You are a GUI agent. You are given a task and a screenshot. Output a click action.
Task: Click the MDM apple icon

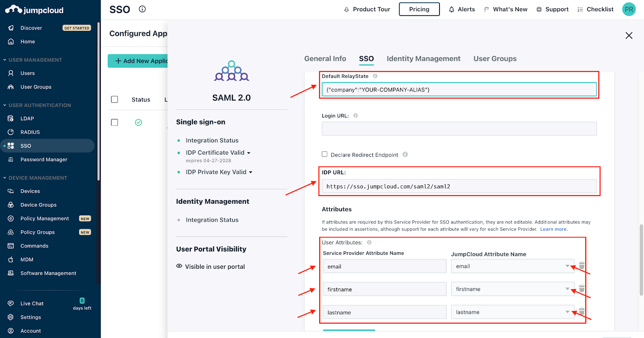tap(11, 260)
